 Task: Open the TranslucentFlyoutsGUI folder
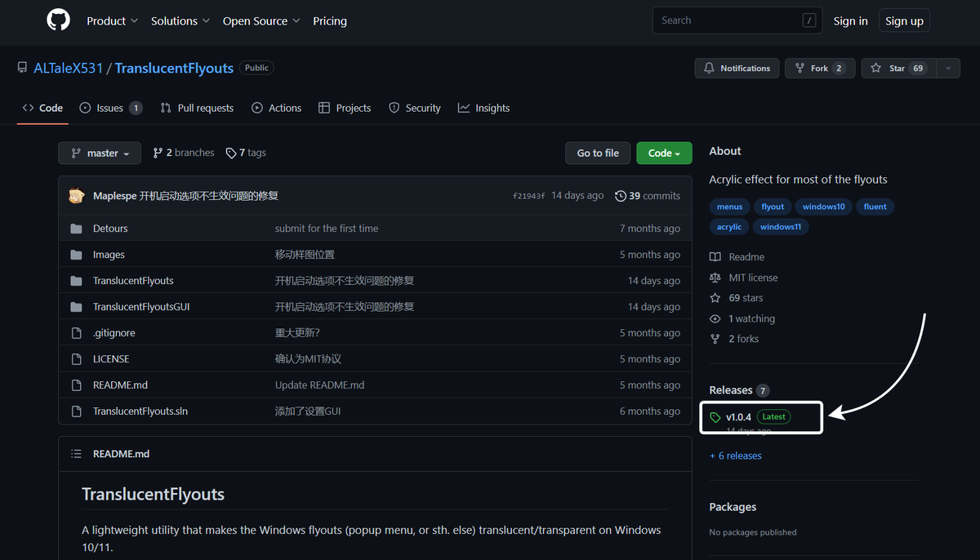[x=141, y=307]
